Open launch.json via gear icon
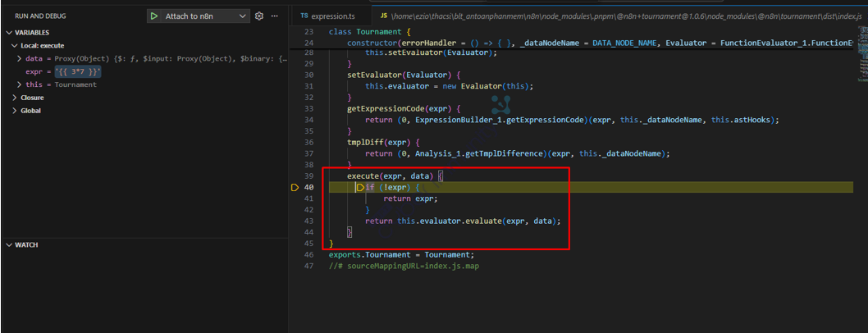Viewport: 868px width, 333px height. [x=259, y=16]
